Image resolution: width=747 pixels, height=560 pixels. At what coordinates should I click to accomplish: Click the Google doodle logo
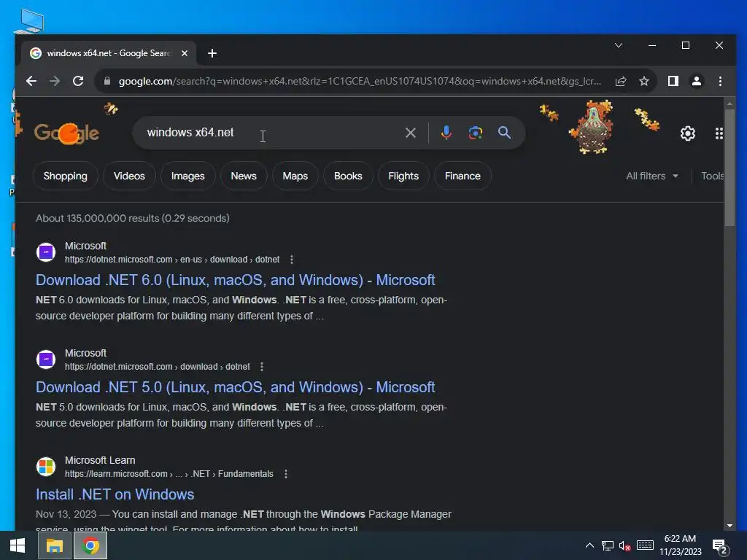click(66, 133)
